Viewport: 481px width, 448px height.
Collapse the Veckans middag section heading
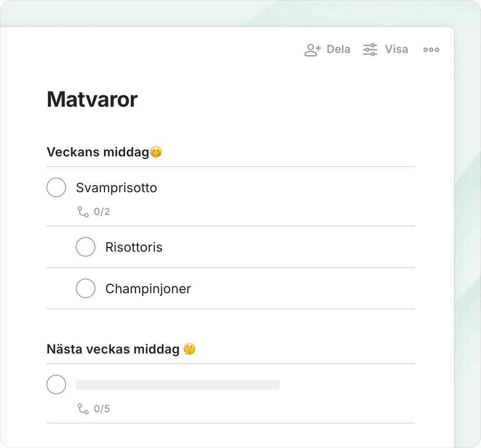(98, 152)
